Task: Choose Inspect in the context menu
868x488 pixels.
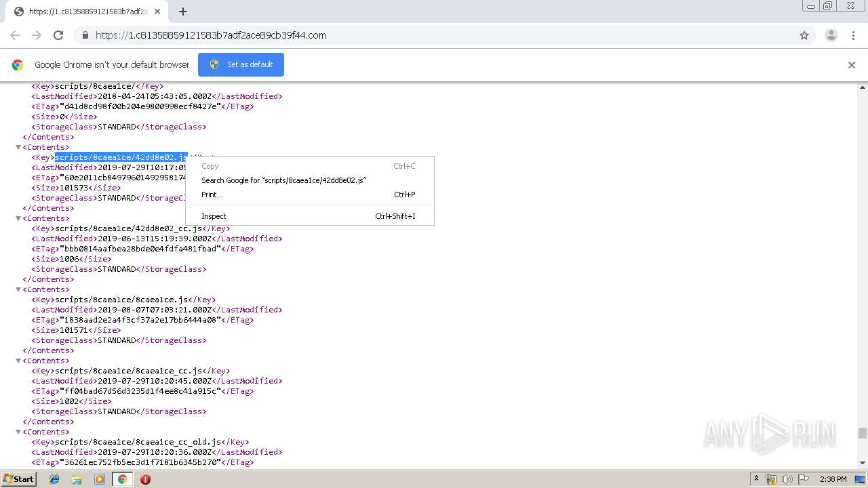Action: point(309,216)
